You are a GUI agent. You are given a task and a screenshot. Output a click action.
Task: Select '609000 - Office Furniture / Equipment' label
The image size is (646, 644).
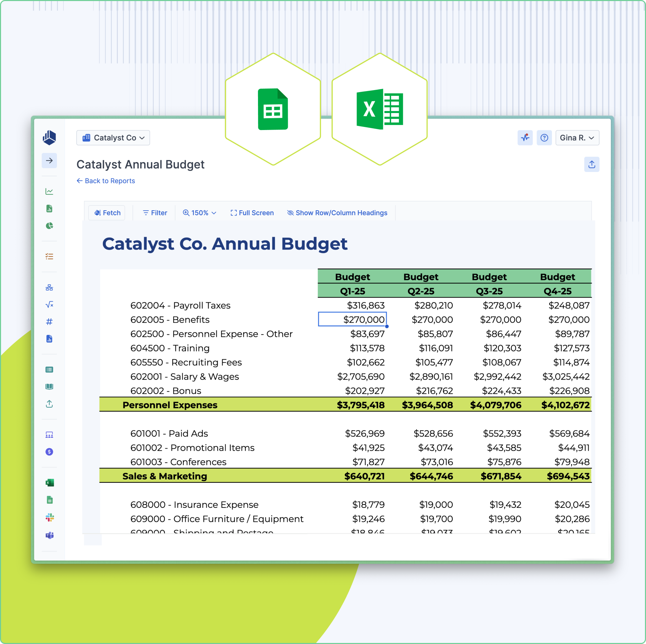pos(217,519)
